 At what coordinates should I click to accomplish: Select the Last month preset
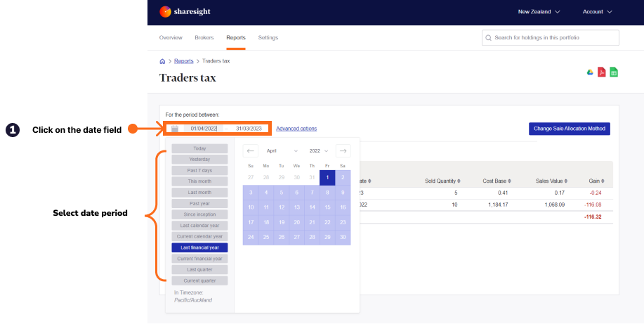click(199, 193)
